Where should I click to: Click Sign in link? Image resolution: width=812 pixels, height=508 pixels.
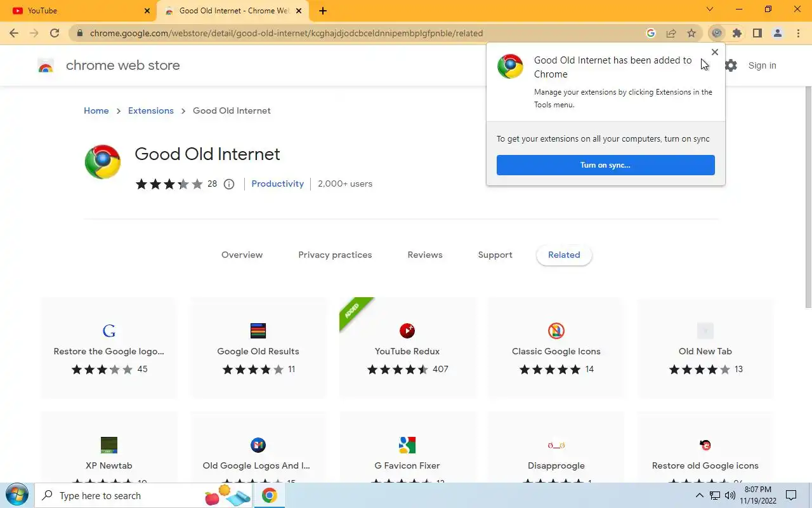[x=762, y=65]
